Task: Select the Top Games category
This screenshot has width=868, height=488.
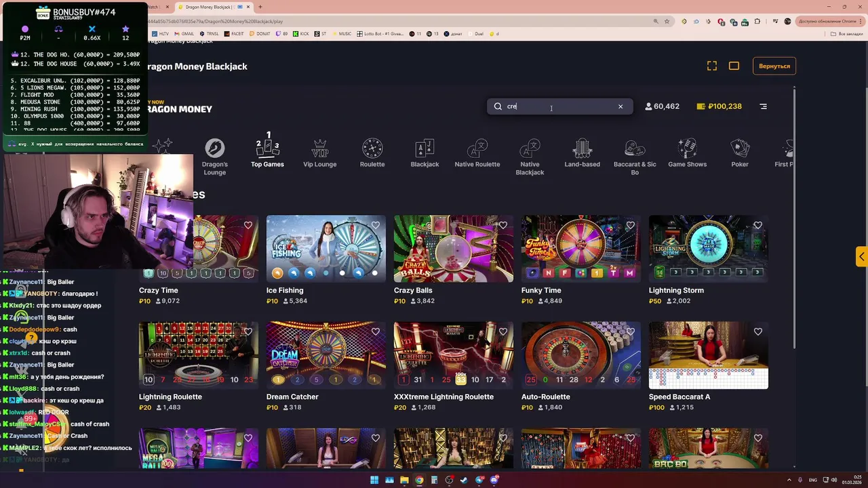Action: pyautogui.click(x=267, y=150)
